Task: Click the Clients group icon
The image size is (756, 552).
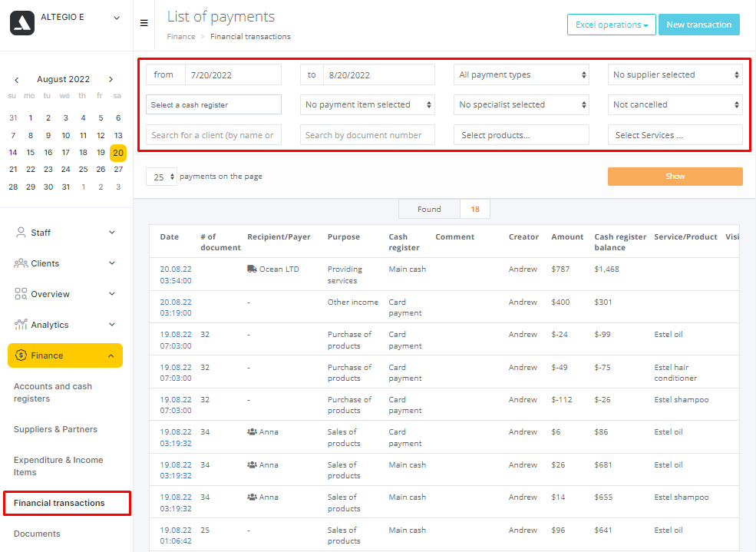Action: tap(21, 263)
